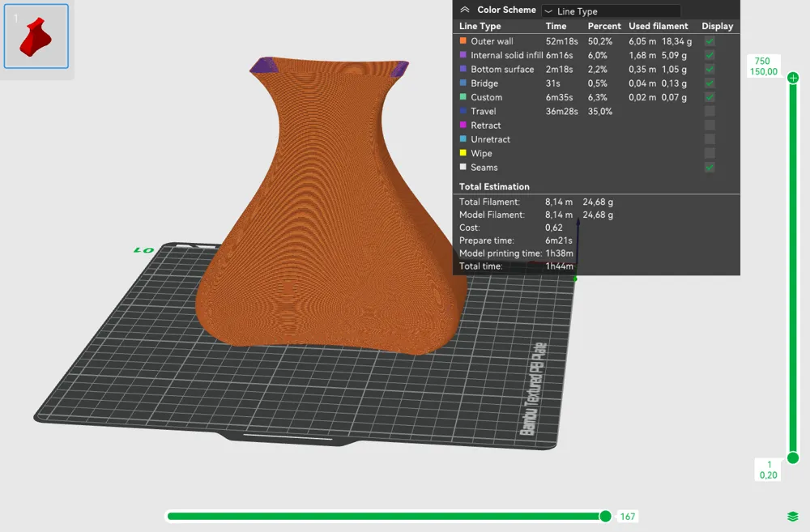The width and height of the screenshot is (810, 532).
Task: Click the vertical layer slider bottom handle
Action: point(793,458)
